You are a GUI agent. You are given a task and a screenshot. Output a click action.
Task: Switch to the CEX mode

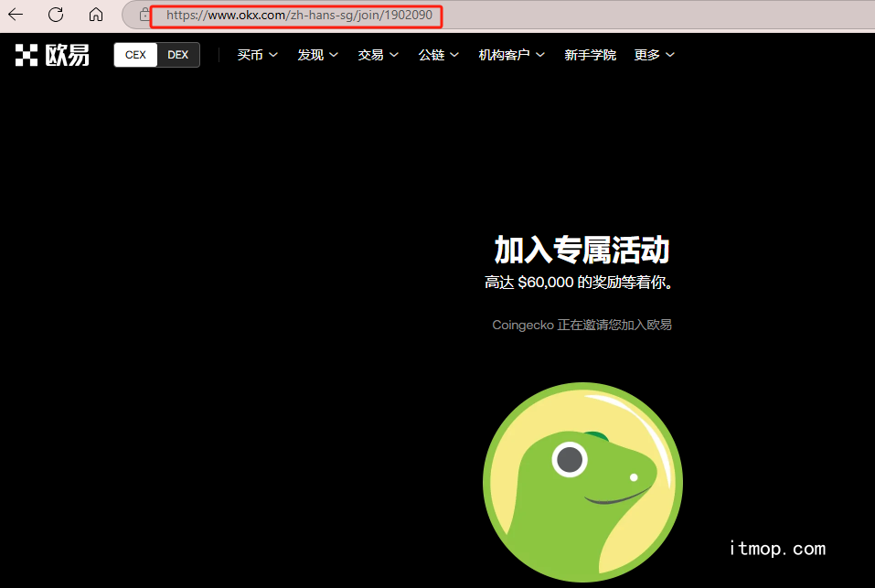pos(135,55)
